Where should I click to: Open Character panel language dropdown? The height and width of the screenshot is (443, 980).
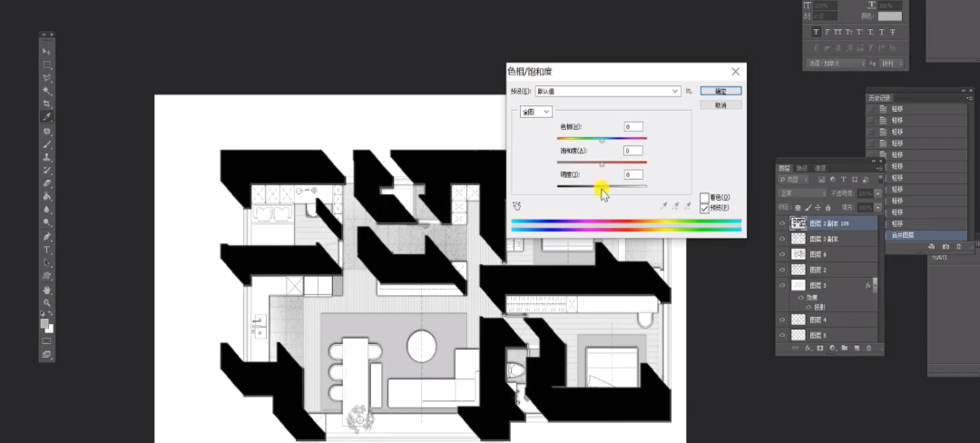tap(835, 64)
